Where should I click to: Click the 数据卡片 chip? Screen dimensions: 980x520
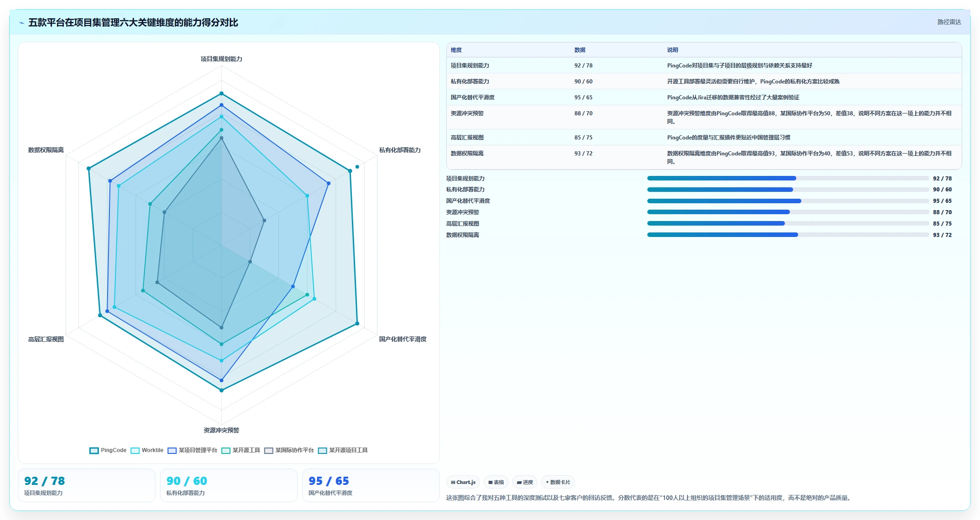[558, 482]
